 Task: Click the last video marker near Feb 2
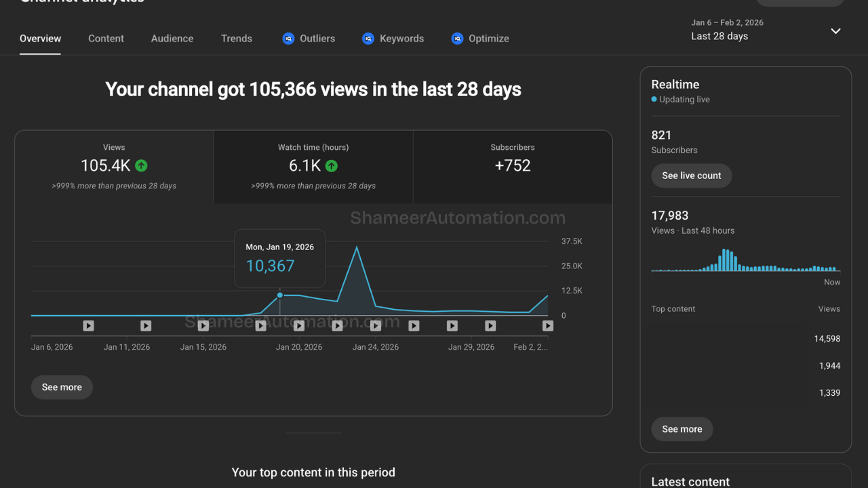click(547, 326)
